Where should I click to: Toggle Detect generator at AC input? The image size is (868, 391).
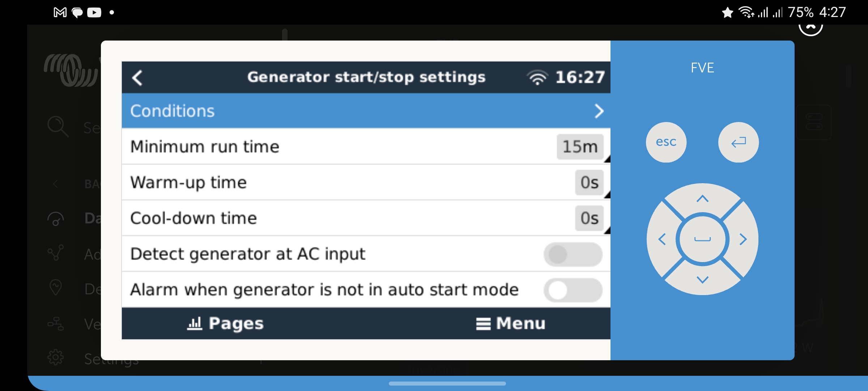tap(573, 254)
